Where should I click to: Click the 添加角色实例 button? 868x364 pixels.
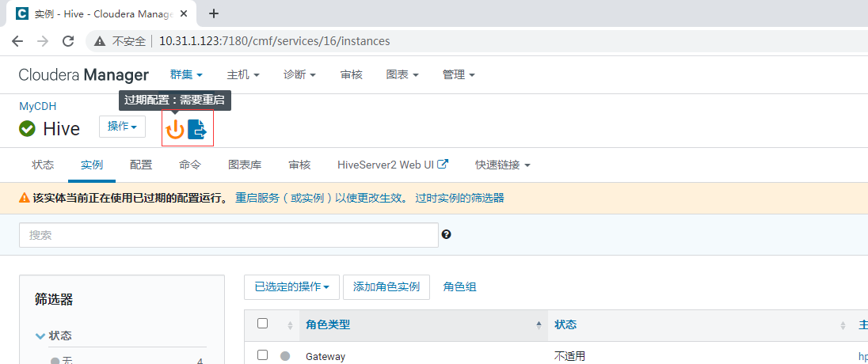click(386, 287)
